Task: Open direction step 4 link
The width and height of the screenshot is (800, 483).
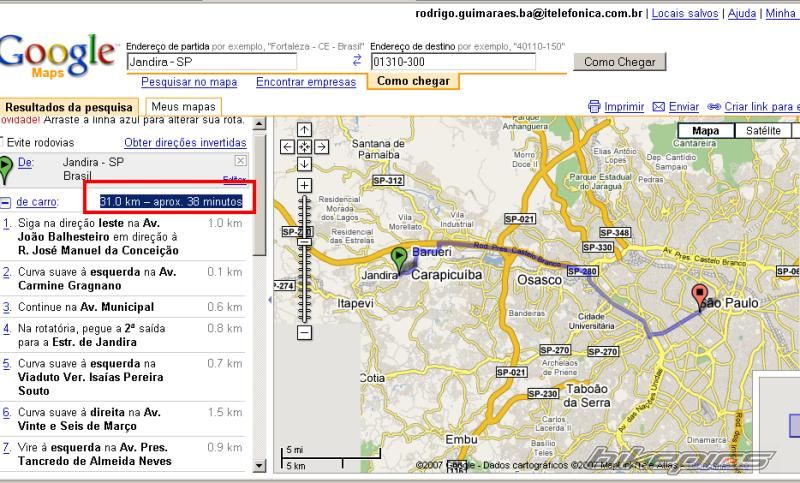Action: [7, 328]
